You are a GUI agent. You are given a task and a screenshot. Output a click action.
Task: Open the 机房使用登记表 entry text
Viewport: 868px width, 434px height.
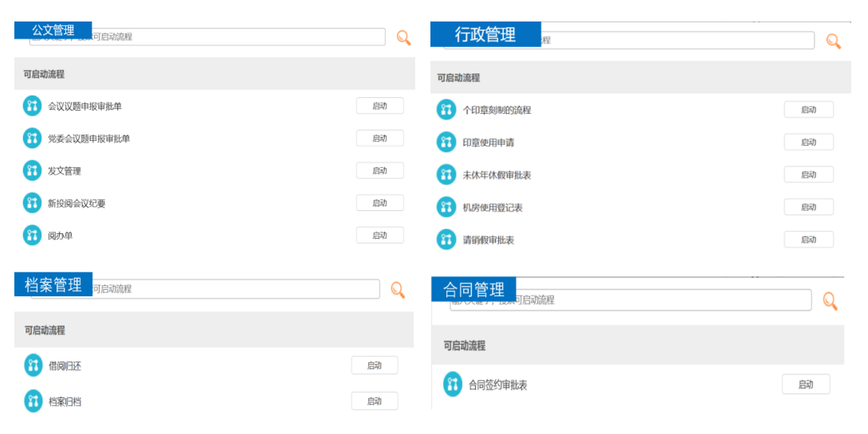click(x=493, y=208)
